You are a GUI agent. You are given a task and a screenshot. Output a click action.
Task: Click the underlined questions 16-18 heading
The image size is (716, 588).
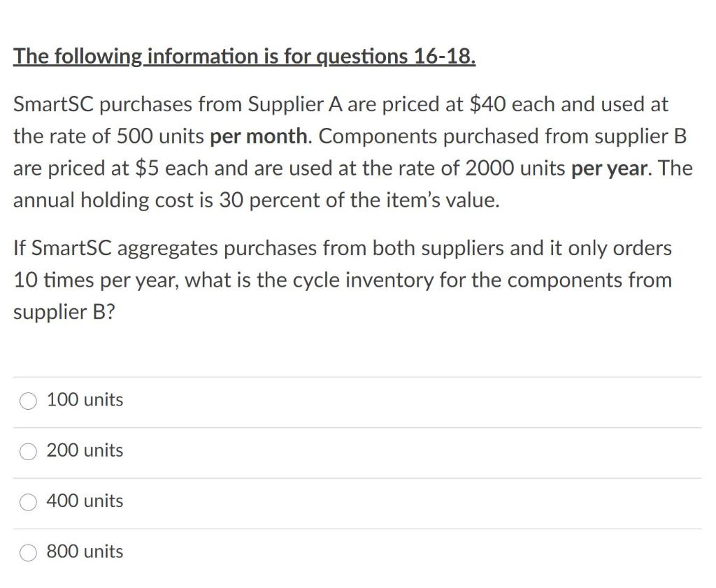pos(244,57)
